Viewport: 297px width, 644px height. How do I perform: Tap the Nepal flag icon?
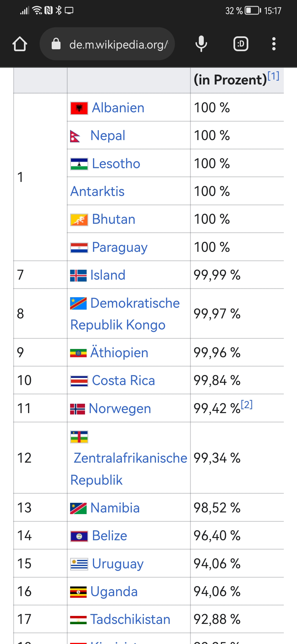75,136
